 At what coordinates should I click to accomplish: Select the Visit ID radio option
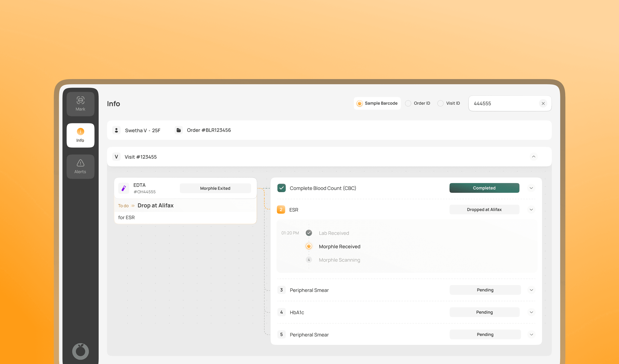tap(440, 103)
